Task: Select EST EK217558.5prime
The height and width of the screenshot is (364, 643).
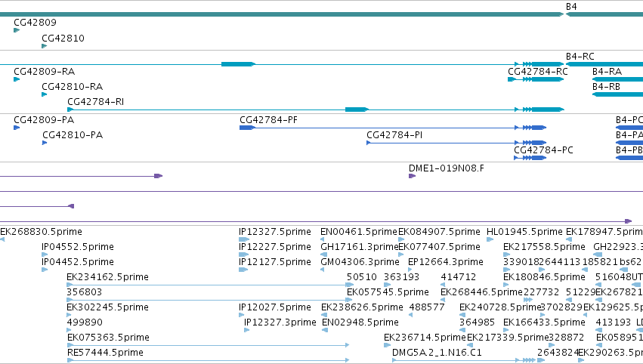Action: pos(544,247)
